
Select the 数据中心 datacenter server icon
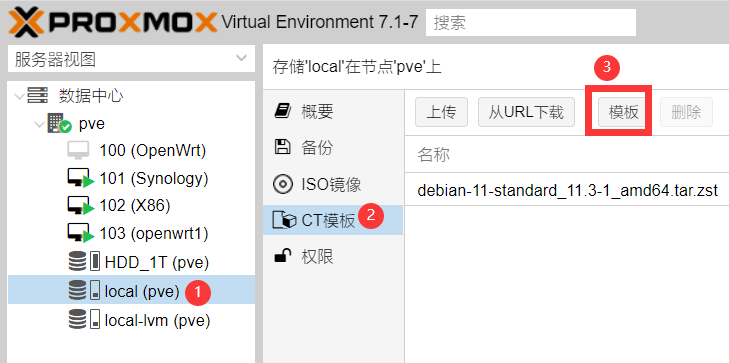(x=38, y=96)
